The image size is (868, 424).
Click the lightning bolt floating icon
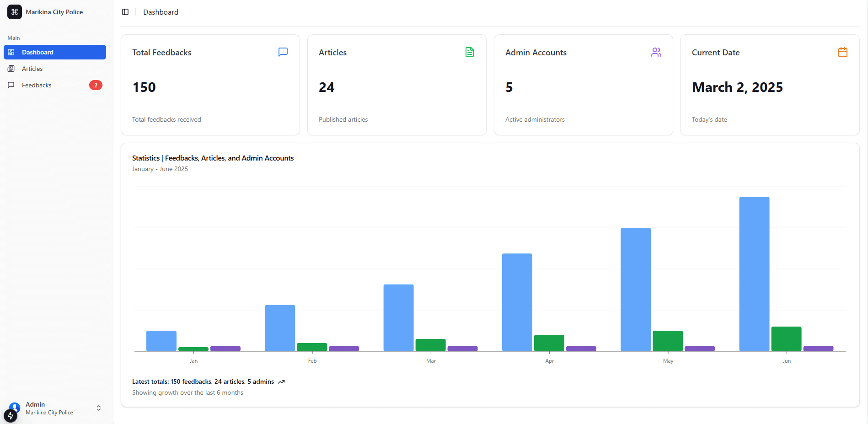pos(11,416)
